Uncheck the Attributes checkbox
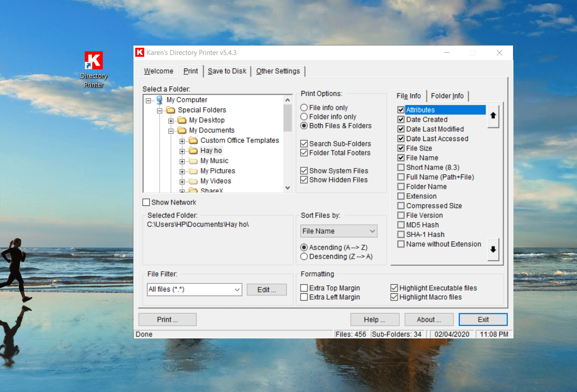577x392 pixels. (401, 110)
